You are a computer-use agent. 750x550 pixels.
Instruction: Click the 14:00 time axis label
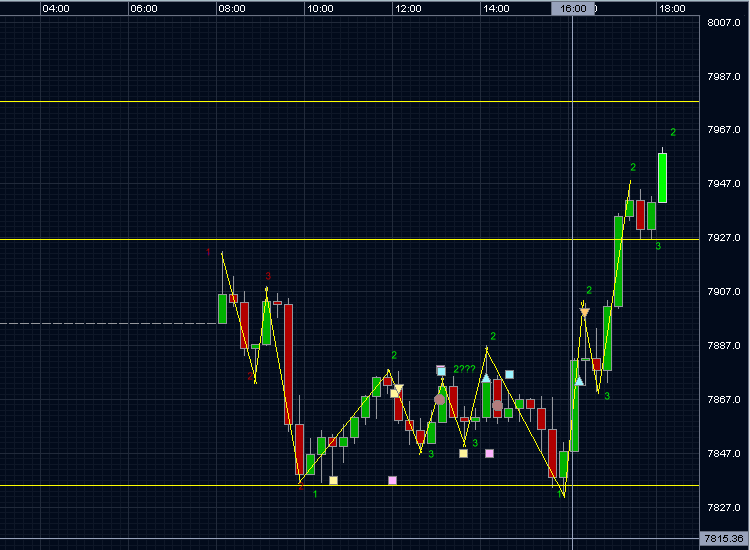pos(496,9)
